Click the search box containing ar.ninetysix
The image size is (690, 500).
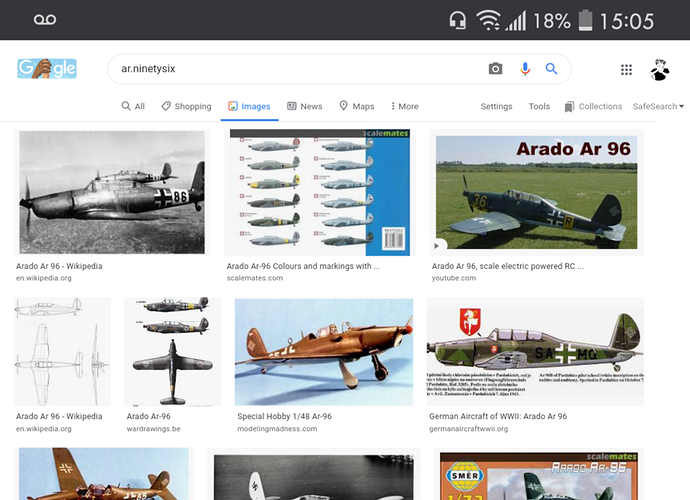[300, 69]
